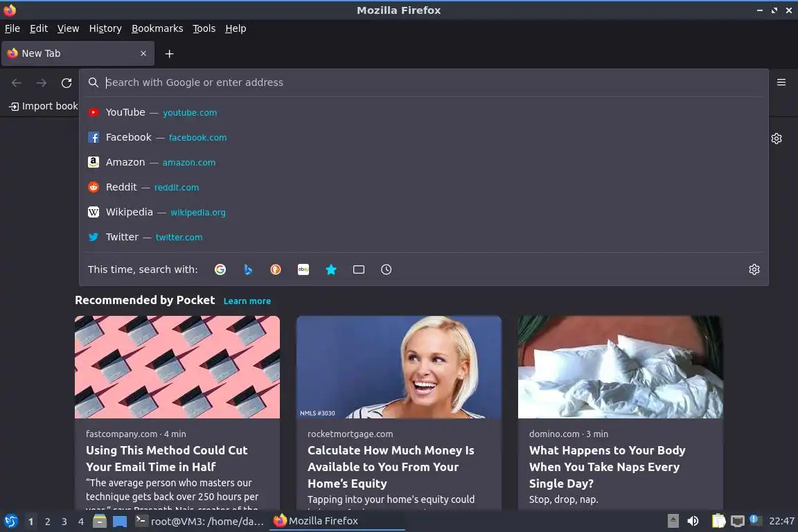Open new tab personalize gear icon
The height and width of the screenshot is (532, 798).
pyautogui.click(x=776, y=139)
